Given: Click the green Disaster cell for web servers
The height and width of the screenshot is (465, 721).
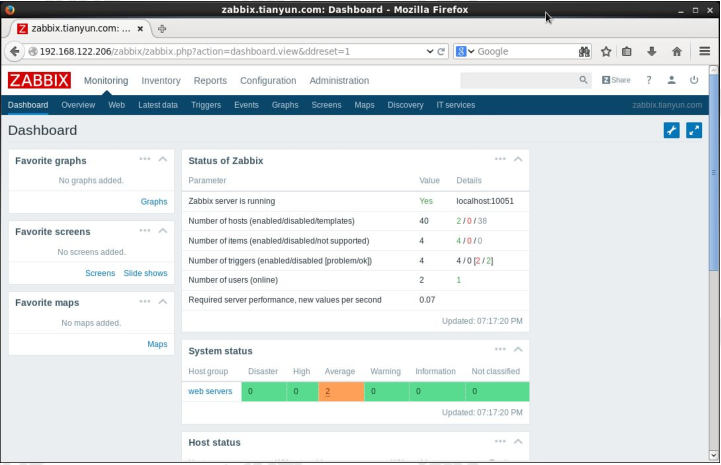Looking at the screenshot, I should point(264,391).
